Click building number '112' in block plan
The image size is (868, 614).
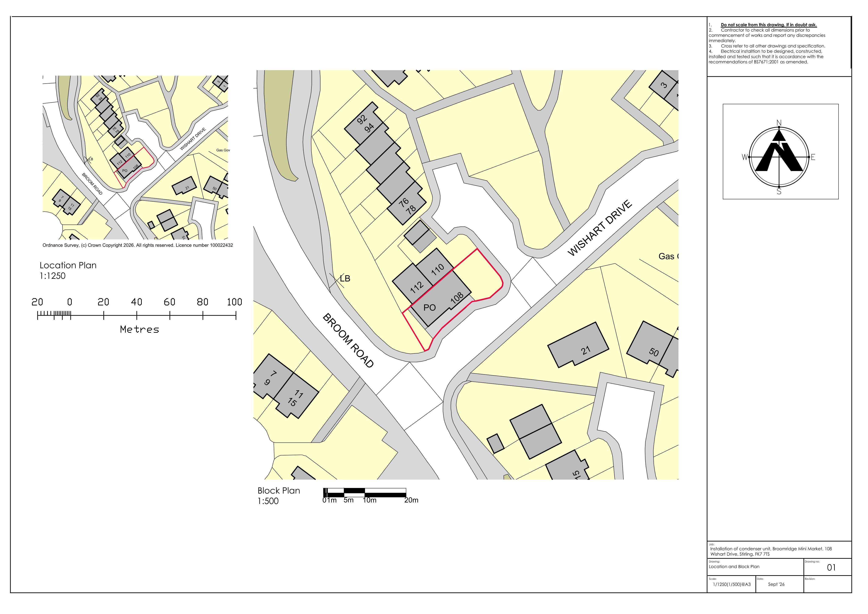417,287
